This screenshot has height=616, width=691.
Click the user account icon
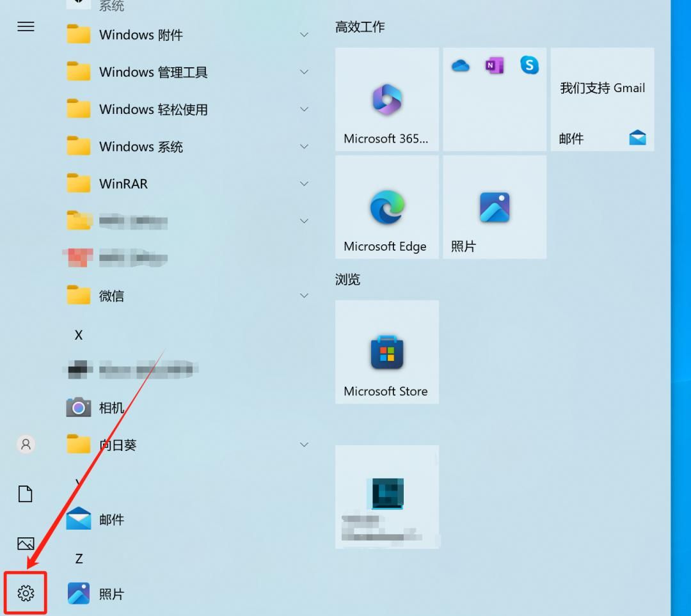coord(26,444)
